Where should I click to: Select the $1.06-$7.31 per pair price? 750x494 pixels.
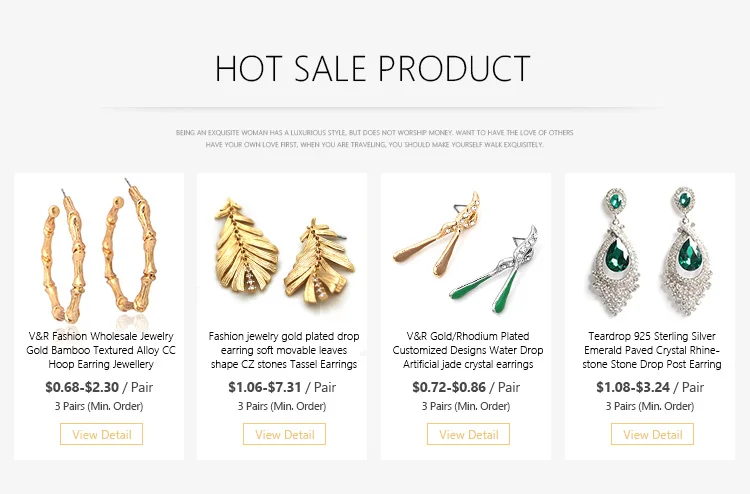(282, 387)
